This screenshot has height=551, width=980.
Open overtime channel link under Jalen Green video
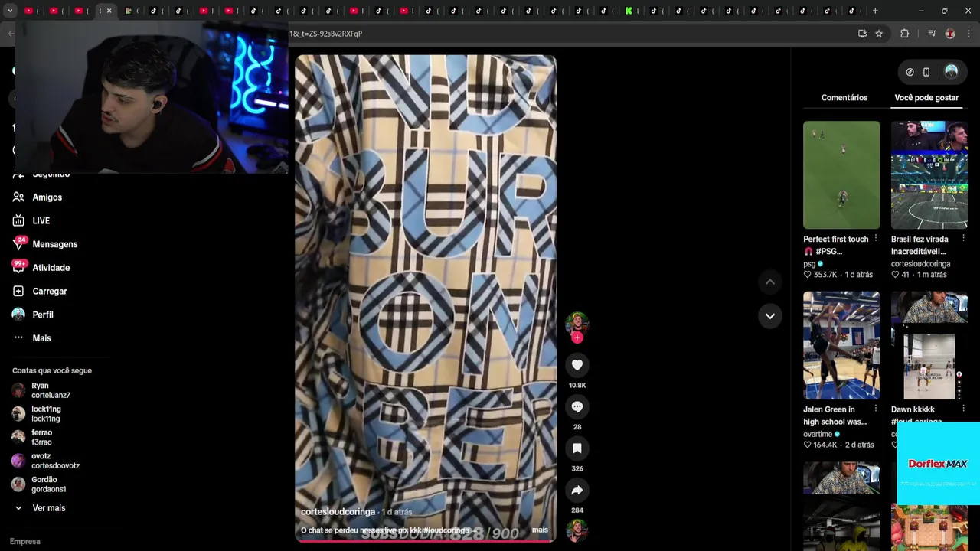pos(818,435)
